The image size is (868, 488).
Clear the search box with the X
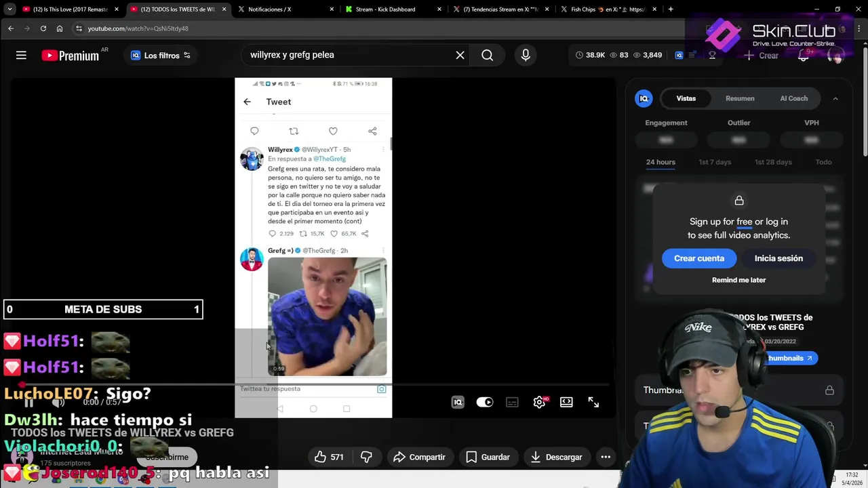point(460,55)
